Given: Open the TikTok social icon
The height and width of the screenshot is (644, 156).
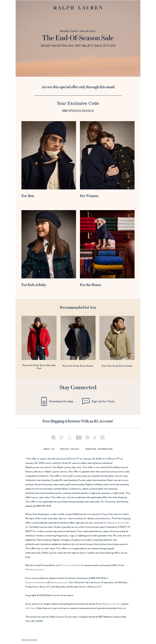Looking at the screenshot, I should click(x=95, y=437).
